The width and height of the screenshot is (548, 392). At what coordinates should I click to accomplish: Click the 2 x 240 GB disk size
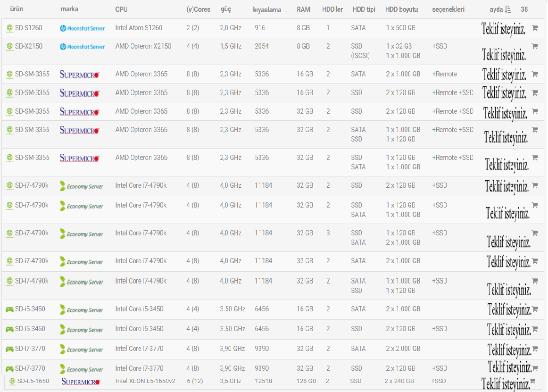399,381
